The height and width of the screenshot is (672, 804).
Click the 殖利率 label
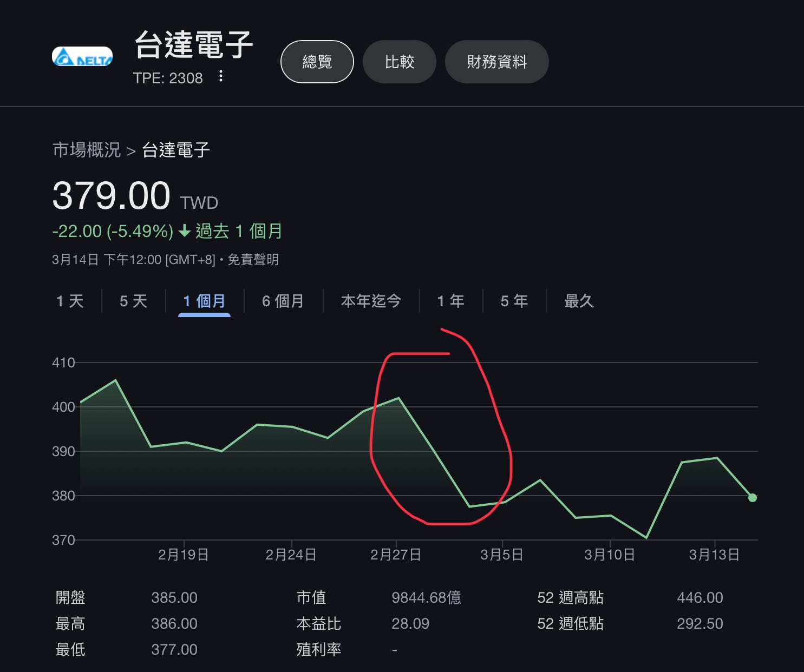point(319,650)
